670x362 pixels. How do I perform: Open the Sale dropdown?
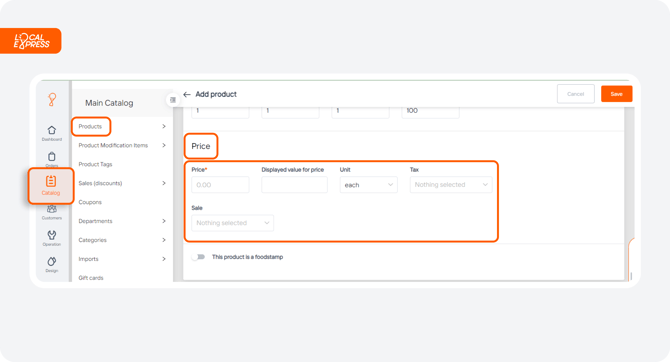click(x=232, y=223)
